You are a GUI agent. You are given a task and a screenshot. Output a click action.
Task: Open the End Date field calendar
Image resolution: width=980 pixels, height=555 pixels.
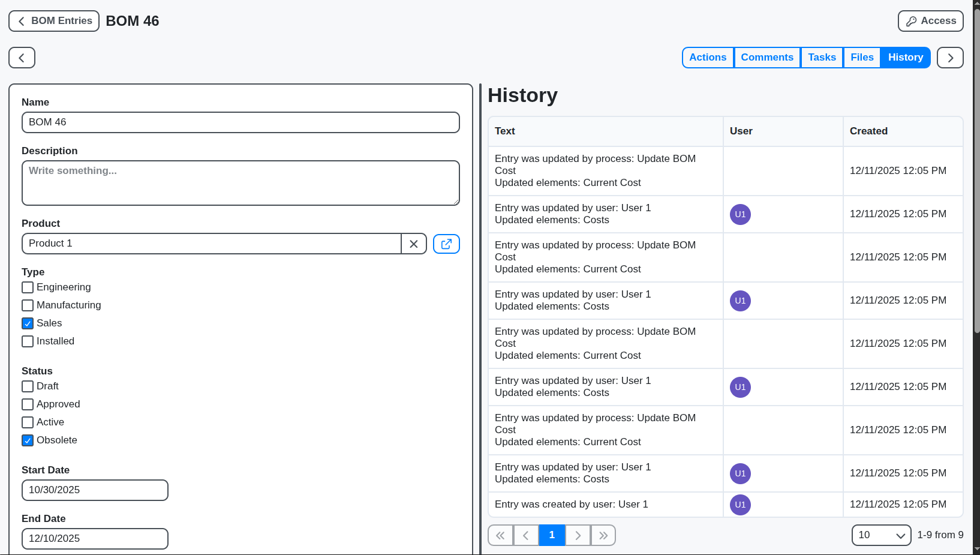click(94, 538)
